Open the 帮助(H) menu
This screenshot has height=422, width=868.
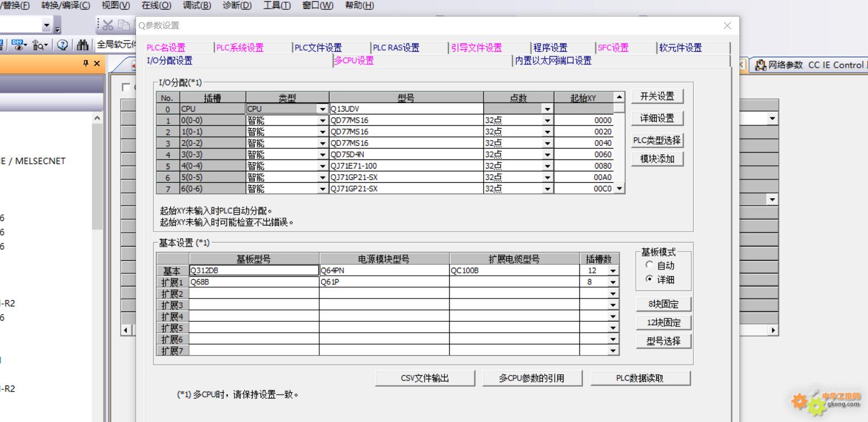(x=360, y=6)
